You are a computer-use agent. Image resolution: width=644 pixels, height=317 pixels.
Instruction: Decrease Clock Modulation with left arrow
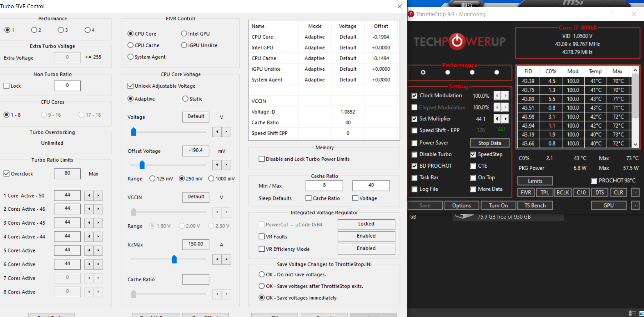(x=497, y=96)
